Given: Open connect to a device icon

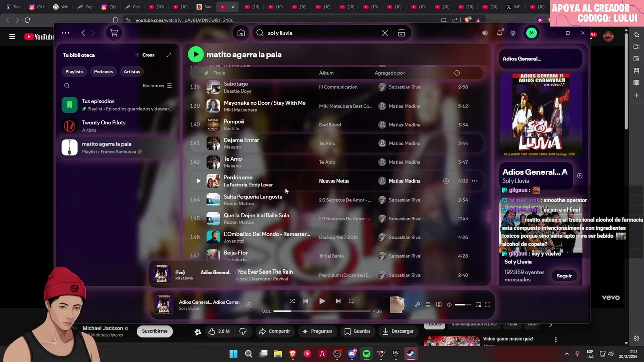Looking at the screenshot, I should (439, 305).
